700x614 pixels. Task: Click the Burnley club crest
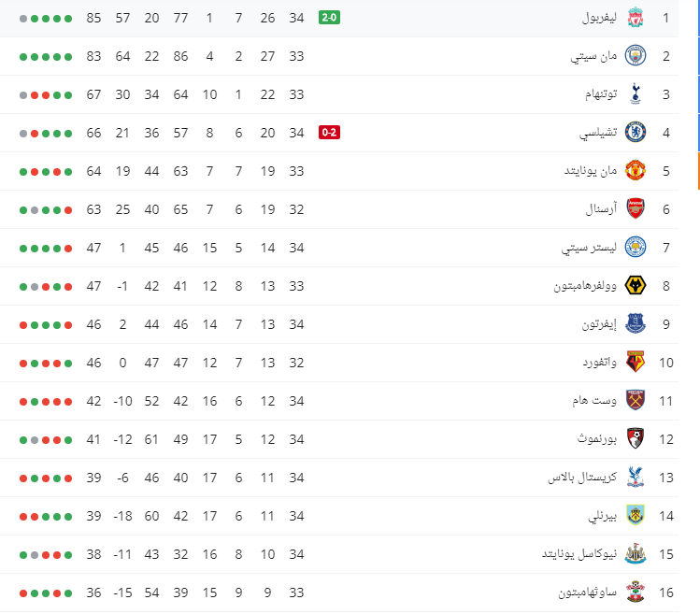click(x=635, y=516)
